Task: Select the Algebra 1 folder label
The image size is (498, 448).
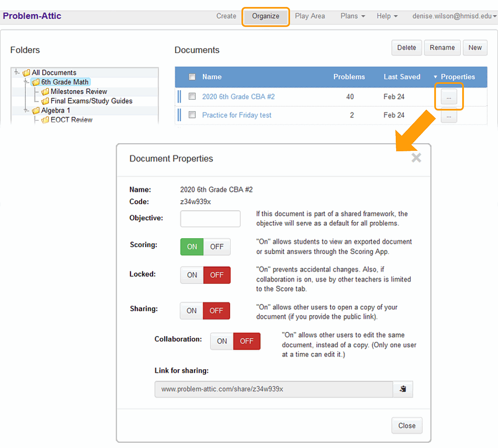Action: 55,110
